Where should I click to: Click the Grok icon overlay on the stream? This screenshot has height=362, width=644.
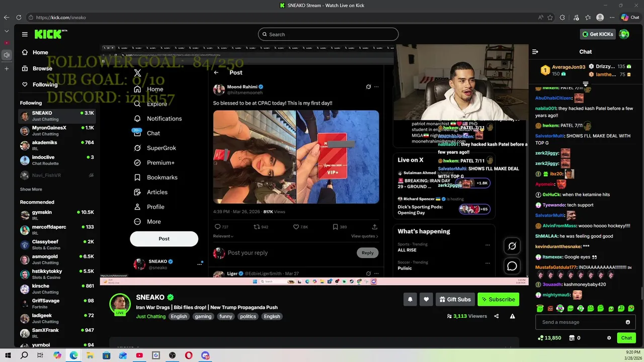click(x=512, y=246)
